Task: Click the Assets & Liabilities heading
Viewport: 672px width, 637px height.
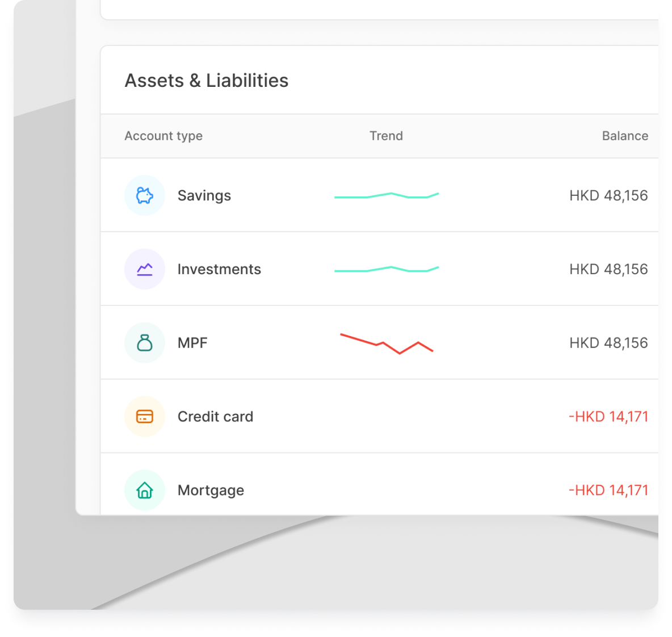Action: 207,81
